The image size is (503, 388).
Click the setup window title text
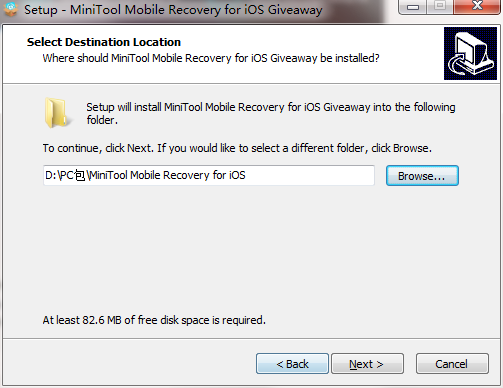click(173, 10)
